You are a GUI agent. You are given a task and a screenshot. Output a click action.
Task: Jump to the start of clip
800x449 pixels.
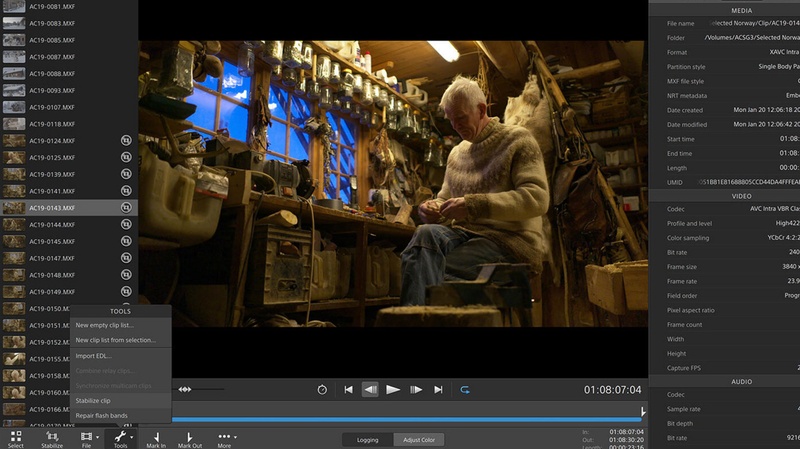point(348,389)
